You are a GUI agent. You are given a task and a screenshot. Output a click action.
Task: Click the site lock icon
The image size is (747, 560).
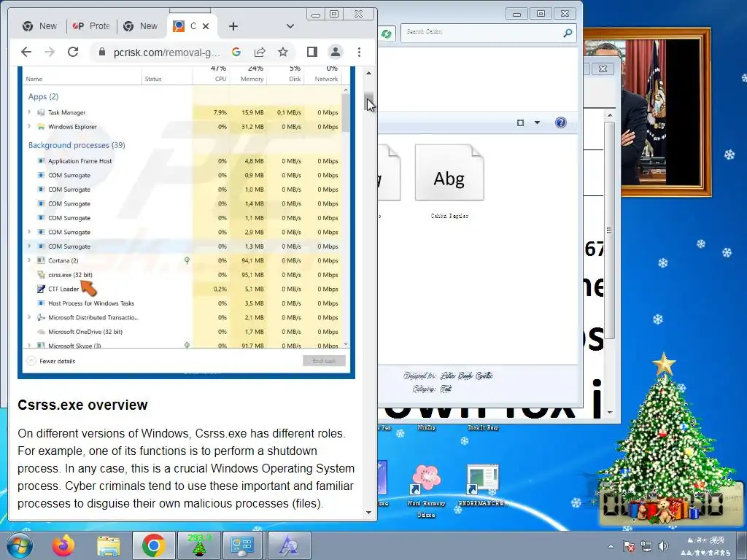101,52
